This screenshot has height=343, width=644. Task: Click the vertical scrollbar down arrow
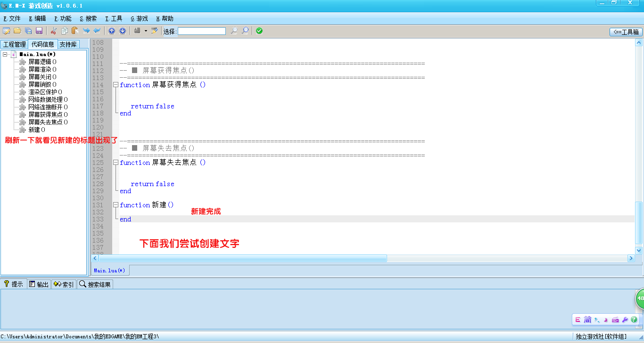coord(639,251)
